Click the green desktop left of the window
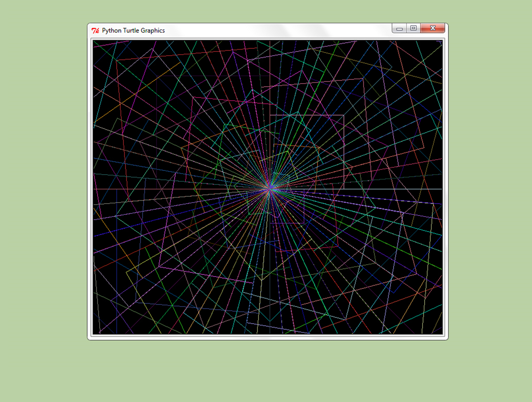This screenshot has width=532, height=402. point(43,183)
